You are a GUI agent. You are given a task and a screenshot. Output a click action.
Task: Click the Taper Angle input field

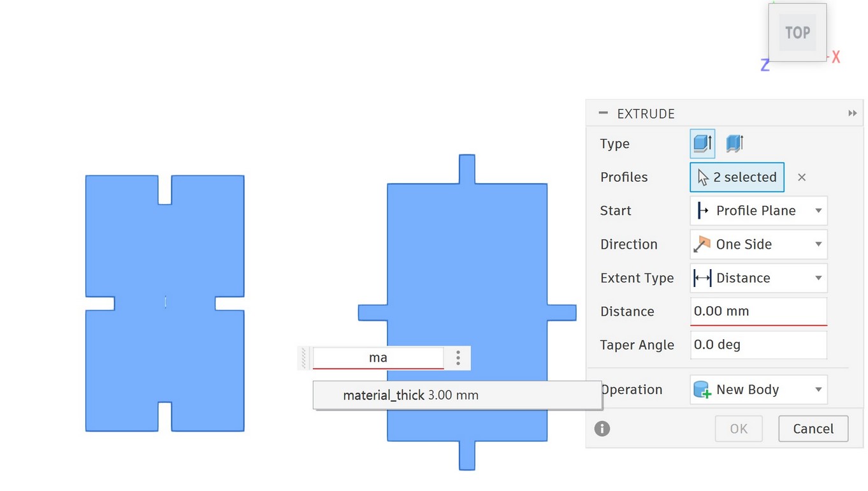758,345
